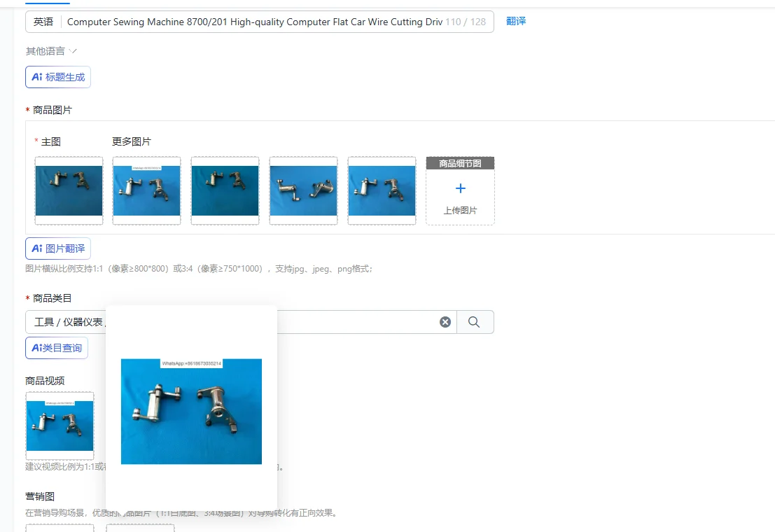Click the 110 / 128 character counter
Image resolution: width=775 pixels, height=532 pixels.
pyautogui.click(x=466, y=22)
